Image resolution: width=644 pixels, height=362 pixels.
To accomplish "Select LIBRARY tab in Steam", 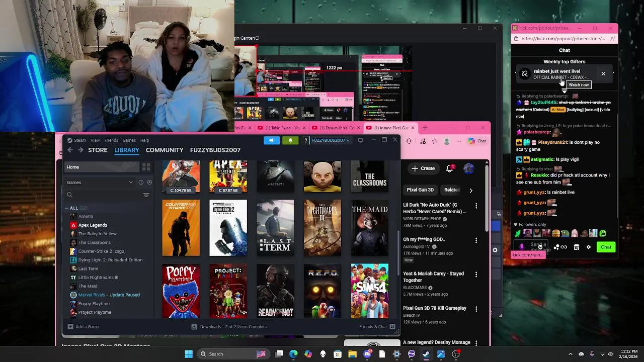I will (127, 150).
